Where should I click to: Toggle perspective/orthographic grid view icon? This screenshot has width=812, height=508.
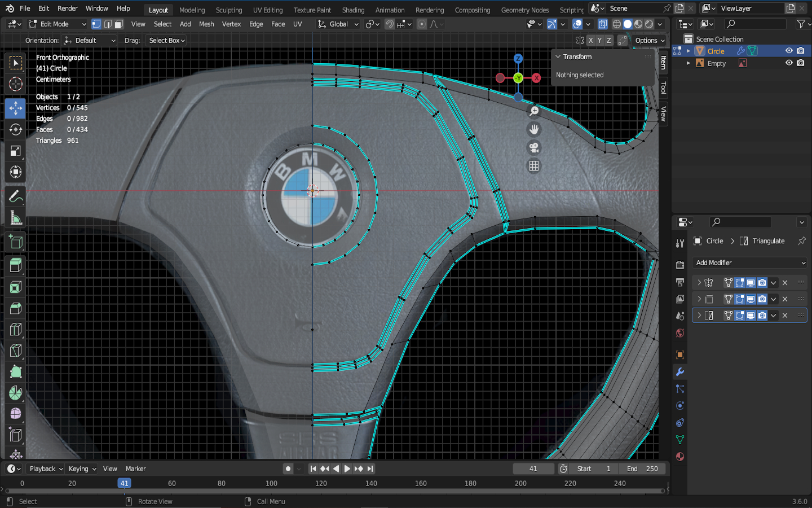click(533, 166)
